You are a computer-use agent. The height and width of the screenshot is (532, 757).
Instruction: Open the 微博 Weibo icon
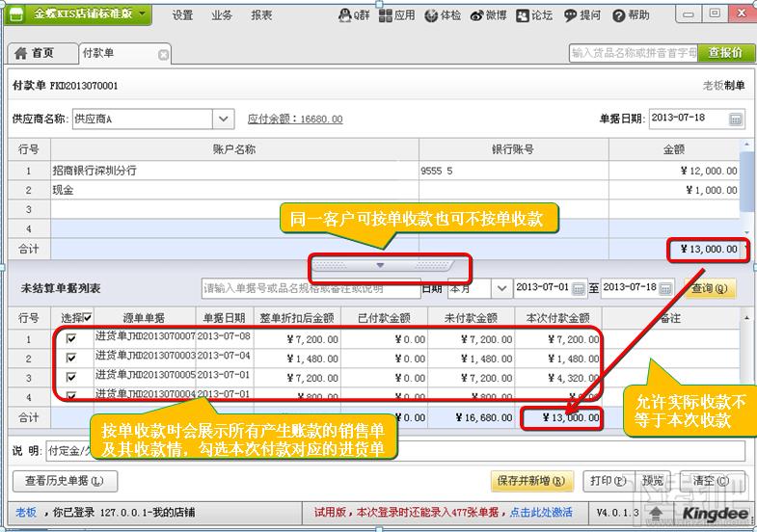pos(477,15)
